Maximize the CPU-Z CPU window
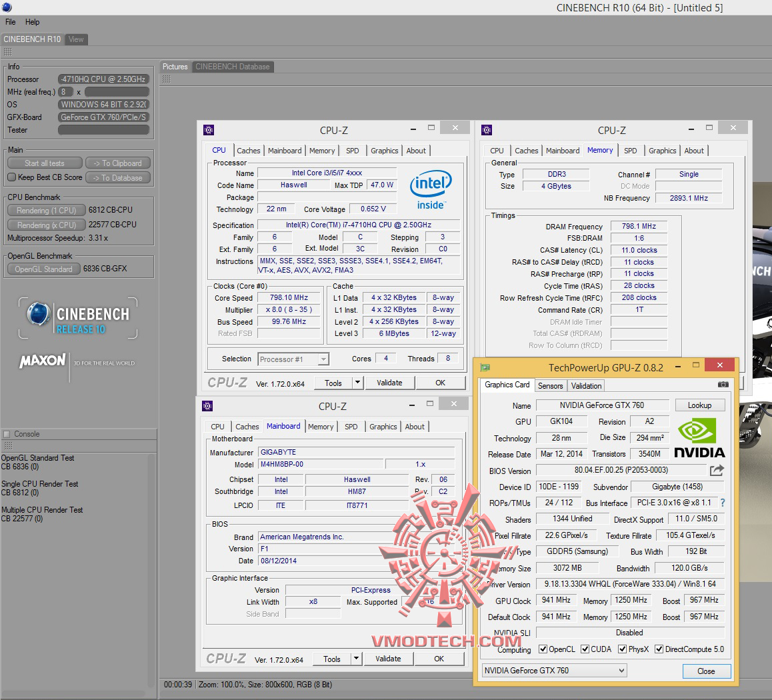772x700 pixels. [x=431, y=127]
